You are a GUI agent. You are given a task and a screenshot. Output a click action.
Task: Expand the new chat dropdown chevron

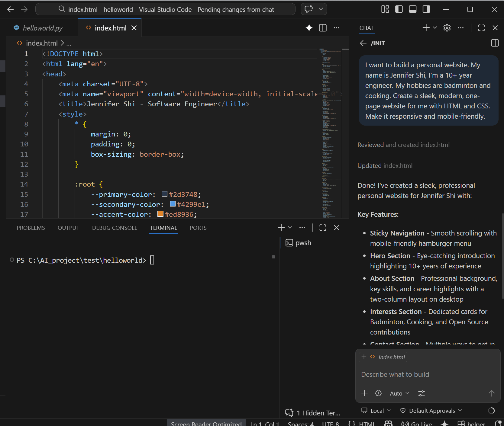click(435, 28)
